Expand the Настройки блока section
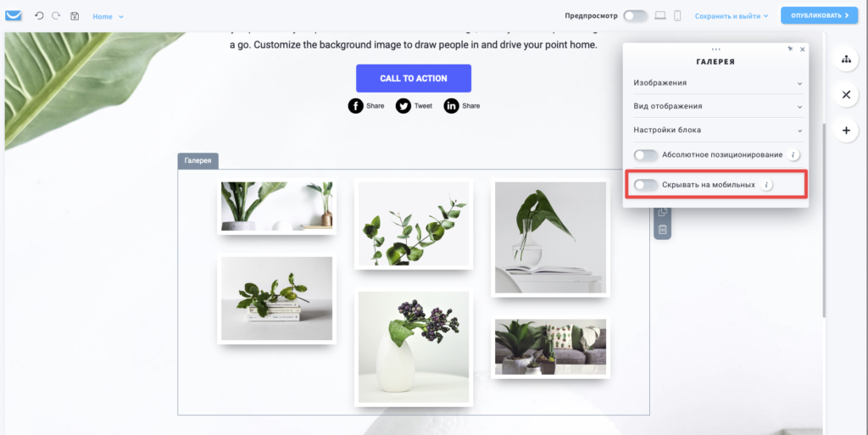The image size is (868, 435). pos(718,130)
